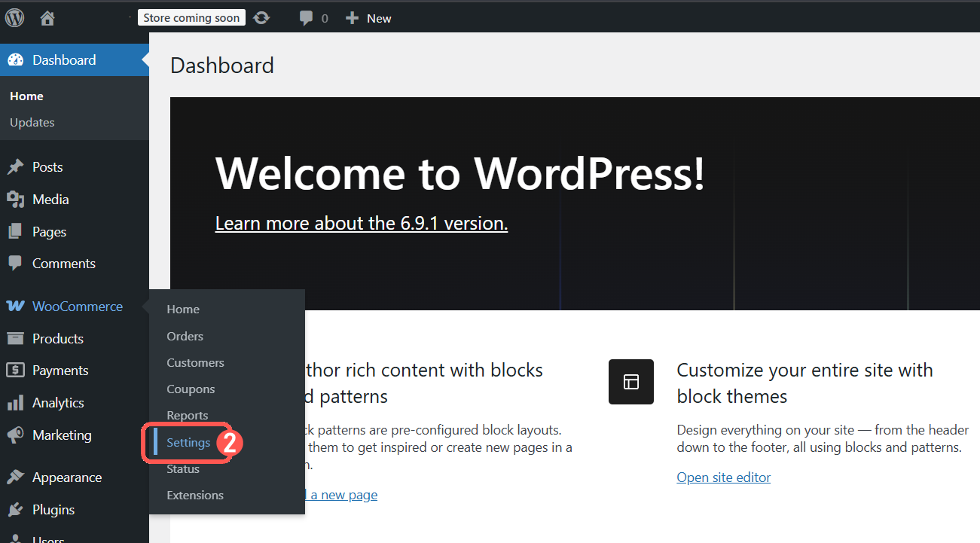The image size is (980, 543).
Task: Click the Media library icon
Action: [x=16, y=200]
